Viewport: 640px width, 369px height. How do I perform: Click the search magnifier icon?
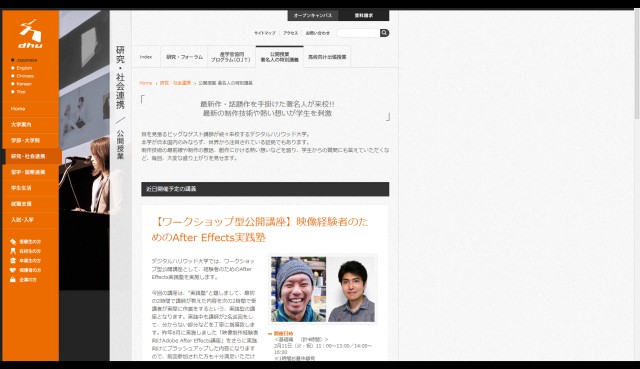pos(384,33)
